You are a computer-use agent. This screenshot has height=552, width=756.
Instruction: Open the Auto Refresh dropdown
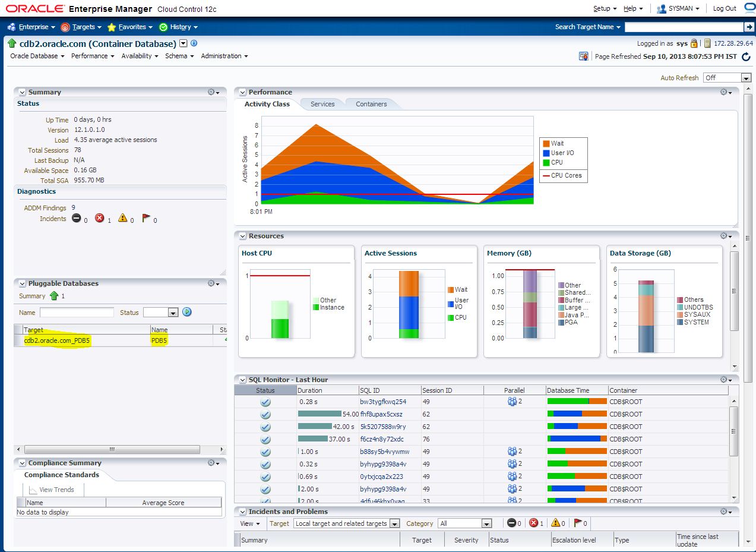click(x=727, y=78)
